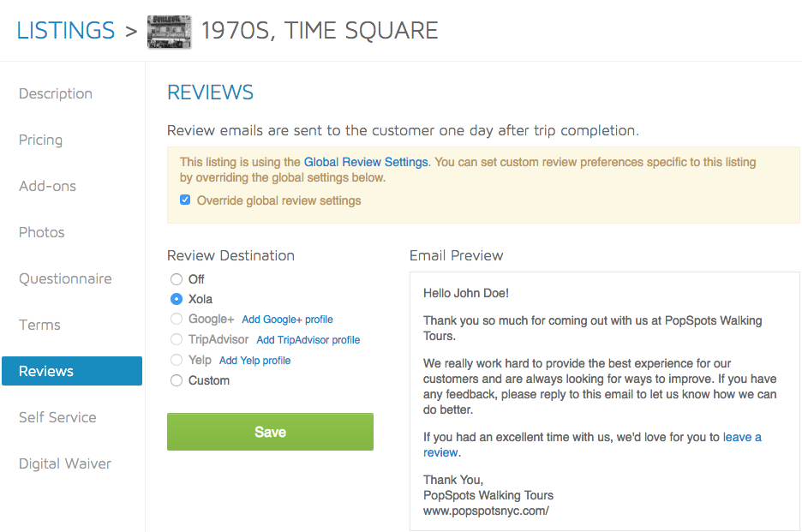
Task: Select the Reviews sidebar item
Action: click(72, 371)
